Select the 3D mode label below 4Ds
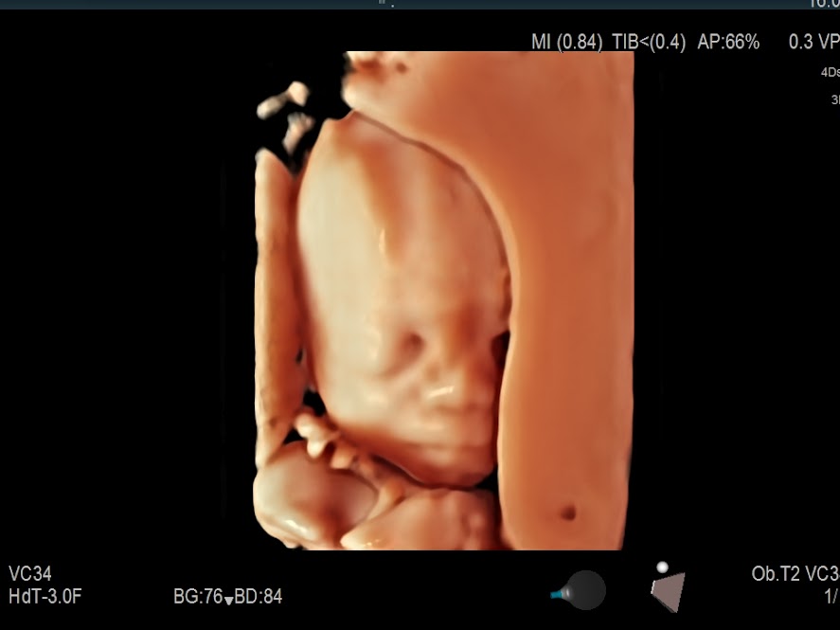 [833, 99]
